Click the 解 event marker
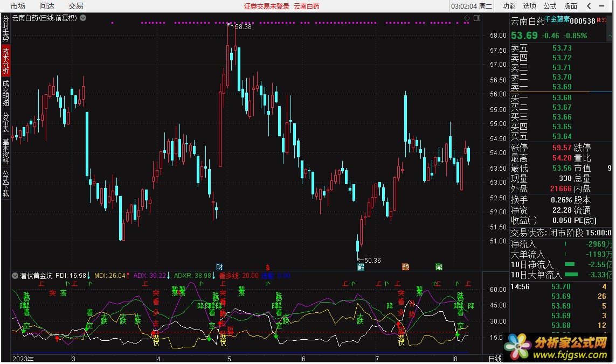The image size is (616, 364). coord(360,267)
